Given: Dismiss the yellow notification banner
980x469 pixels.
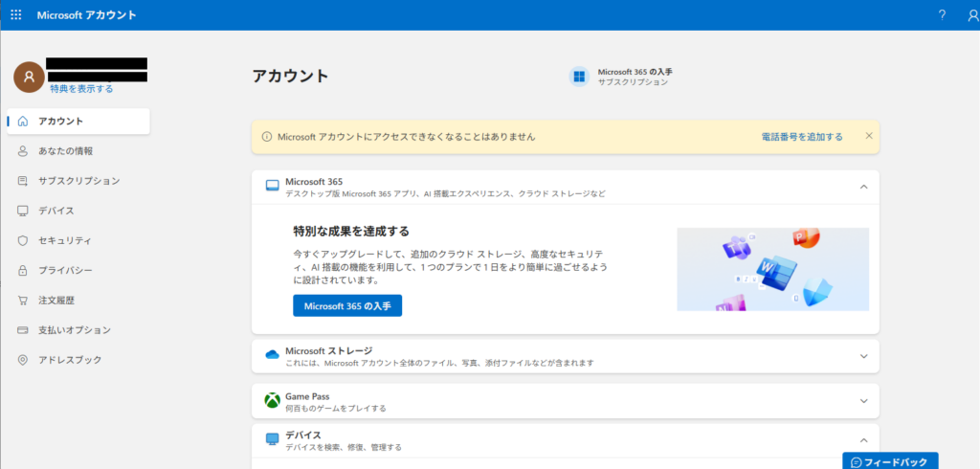Looking at the screenshot, I should pyautogui.click(x=869, y=136).
